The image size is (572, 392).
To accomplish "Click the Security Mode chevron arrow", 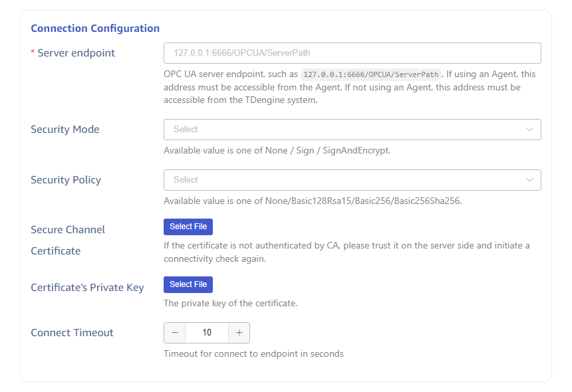I will [529, 130].
